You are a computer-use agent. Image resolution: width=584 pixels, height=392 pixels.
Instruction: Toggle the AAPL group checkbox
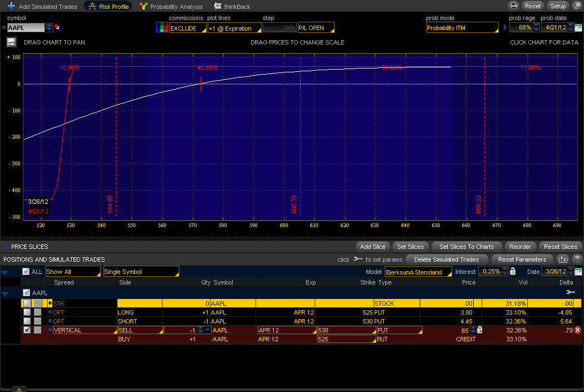(26, 292)
